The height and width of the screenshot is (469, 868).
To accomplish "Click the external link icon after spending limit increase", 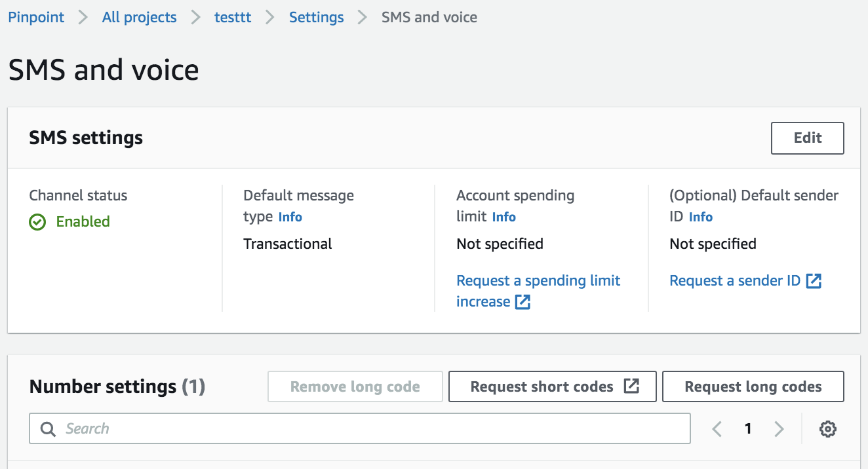I will coord(523,302).
